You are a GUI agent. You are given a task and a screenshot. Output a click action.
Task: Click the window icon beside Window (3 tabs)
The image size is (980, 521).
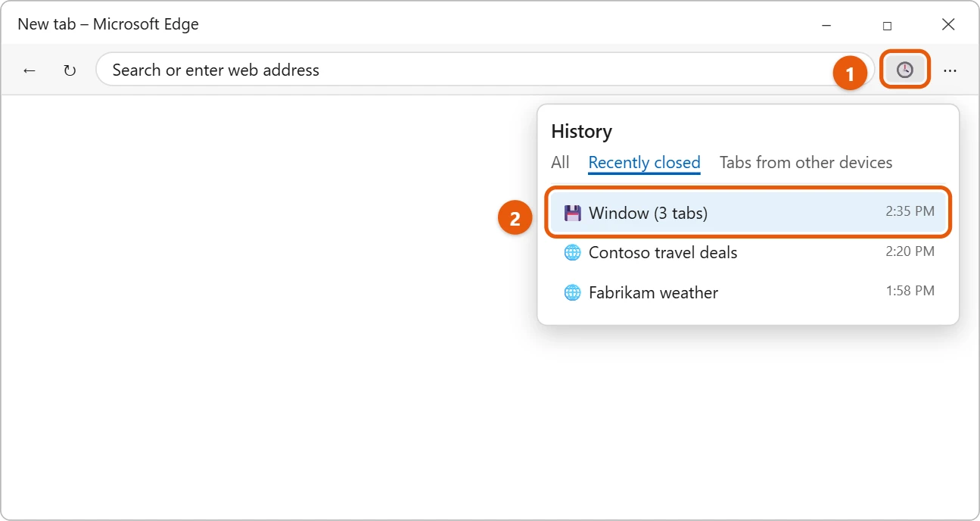(x=572, y=213)
